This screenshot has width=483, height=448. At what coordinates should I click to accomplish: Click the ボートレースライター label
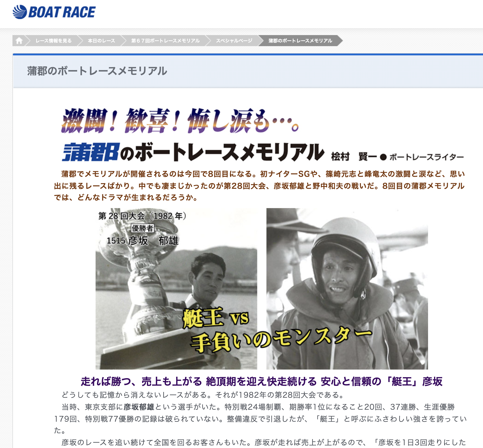click(426, 157)
